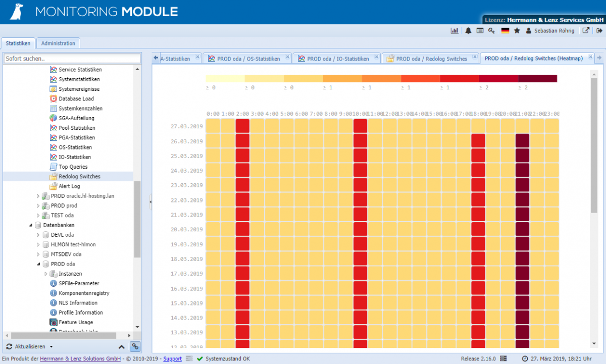
Task: Open favorites via the star icon
Action: coord(517,30)
